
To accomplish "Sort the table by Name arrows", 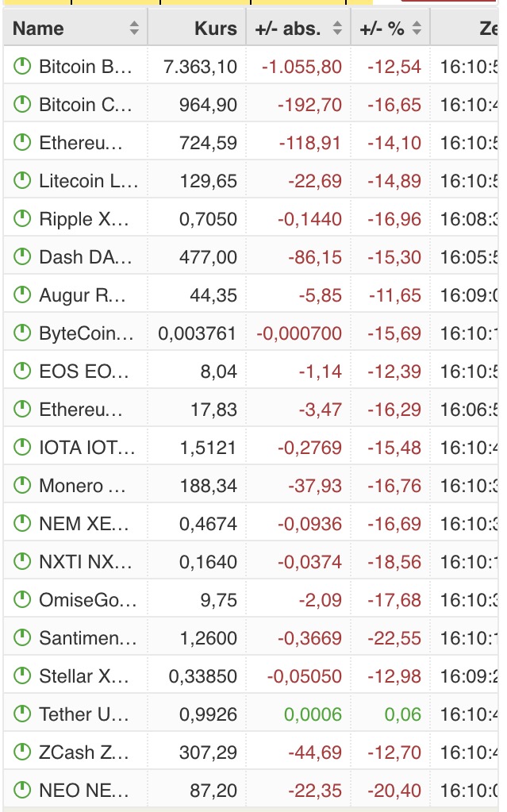I will pos(134,28).
